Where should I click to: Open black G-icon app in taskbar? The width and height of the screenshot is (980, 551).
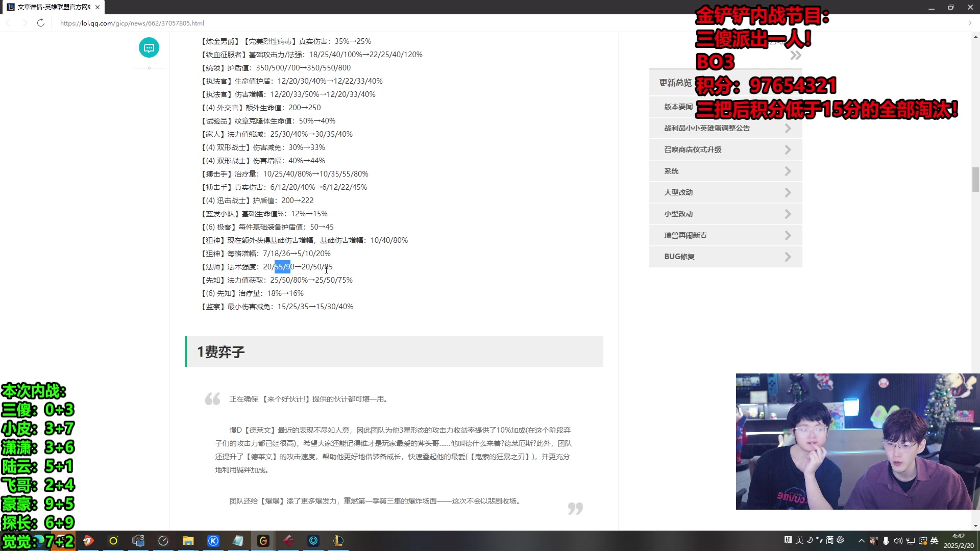[x=263, y=541]
